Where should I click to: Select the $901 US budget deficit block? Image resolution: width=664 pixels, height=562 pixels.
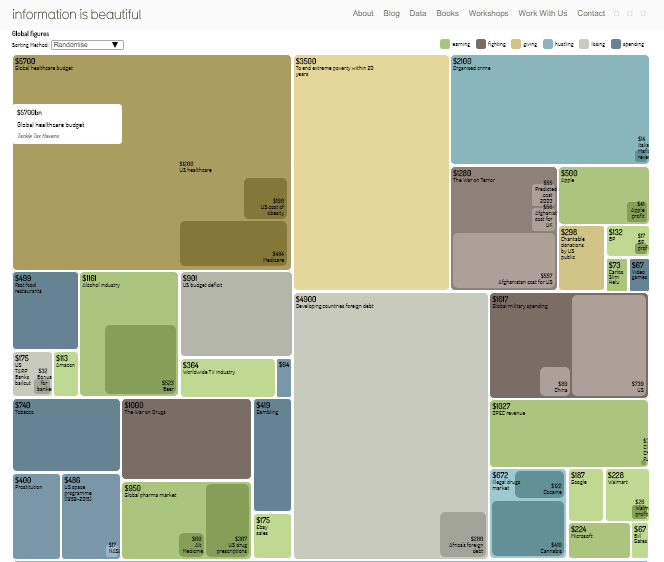click(236, 314)
